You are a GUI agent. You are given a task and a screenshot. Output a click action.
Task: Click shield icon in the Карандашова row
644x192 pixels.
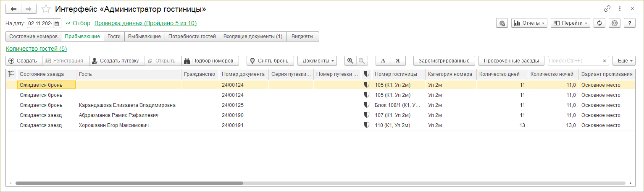tap(366, 105)
